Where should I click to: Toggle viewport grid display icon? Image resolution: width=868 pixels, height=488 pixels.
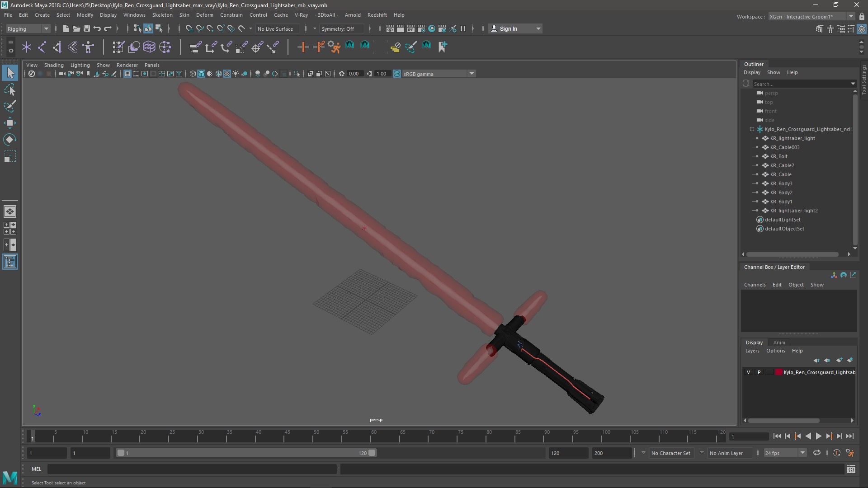pos(127,74)
